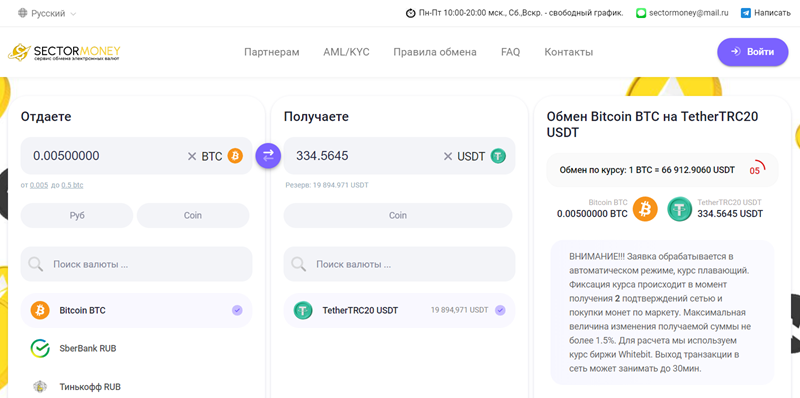Click the Войти login button
The width and height of the screenshot is (800, 398).
coord(753,52)
